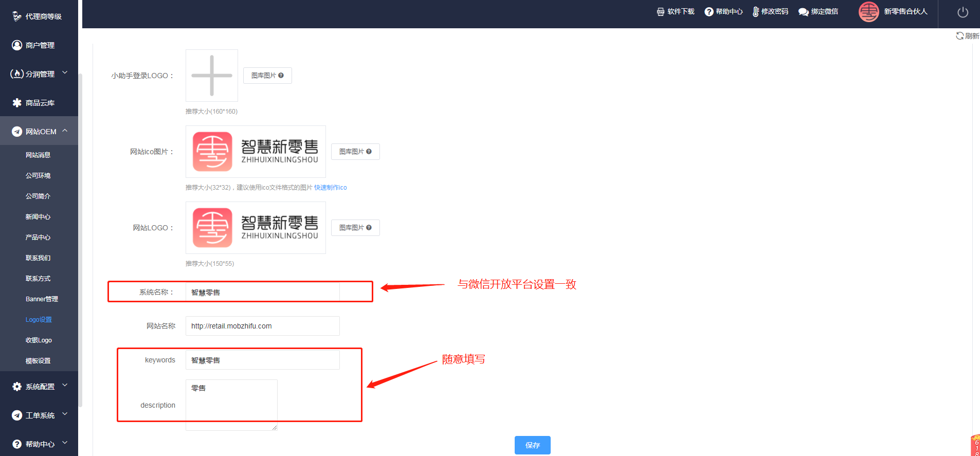
Task: Click 图库图片 button for 网站ico图片
Action: 355,152
